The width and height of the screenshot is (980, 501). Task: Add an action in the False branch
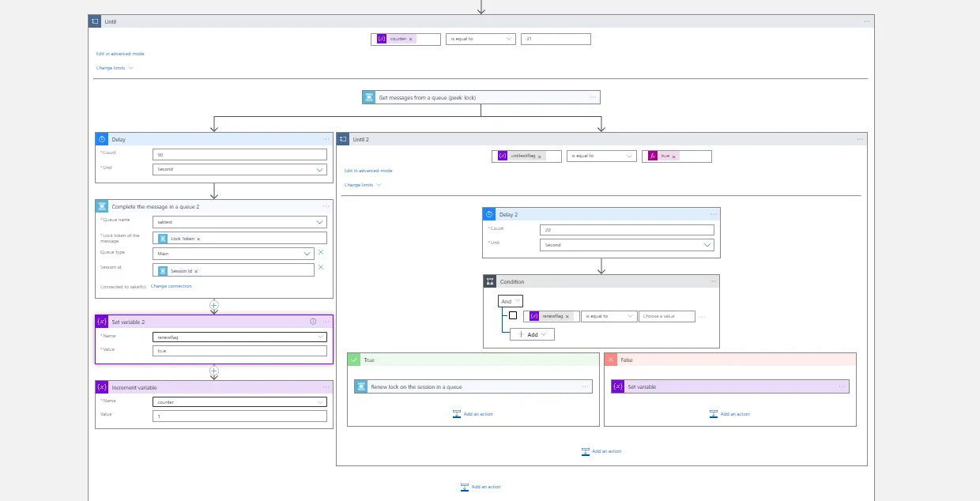click(x=729, y=414)
